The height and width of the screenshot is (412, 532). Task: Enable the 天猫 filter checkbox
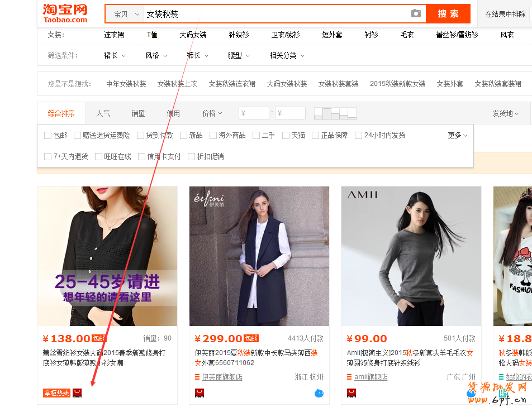tap(286, 135)
